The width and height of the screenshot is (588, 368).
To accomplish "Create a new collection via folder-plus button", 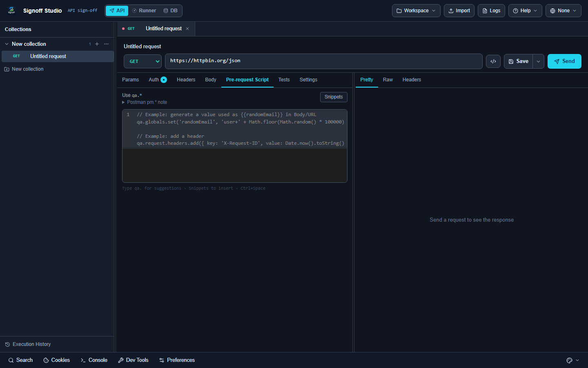I will point(24,69).
